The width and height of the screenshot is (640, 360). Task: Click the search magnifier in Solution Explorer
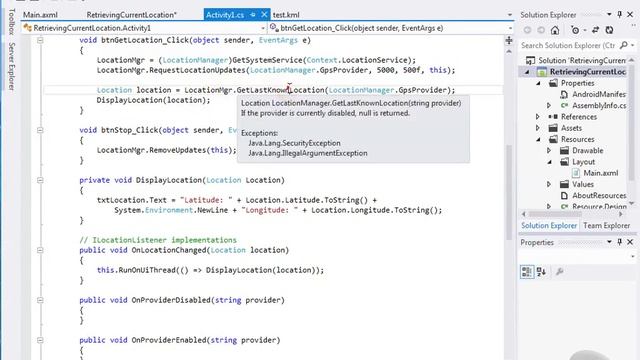click(x=623, y=45)
